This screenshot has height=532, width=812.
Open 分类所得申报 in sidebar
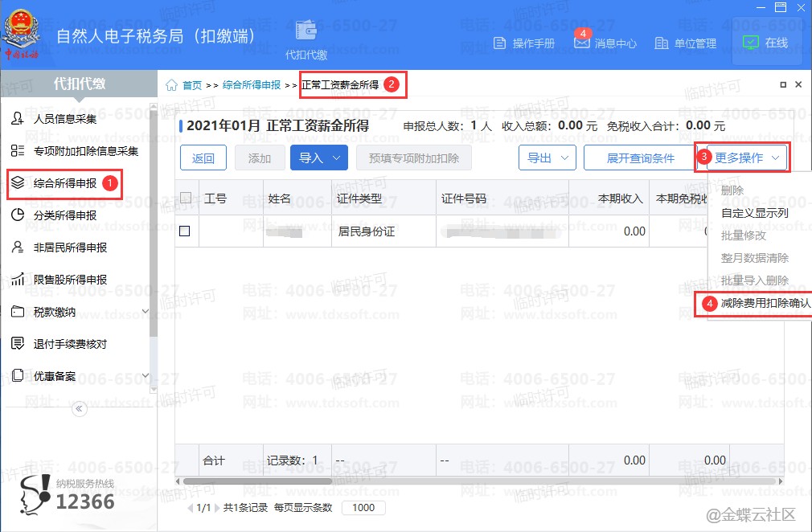(64, 215)
